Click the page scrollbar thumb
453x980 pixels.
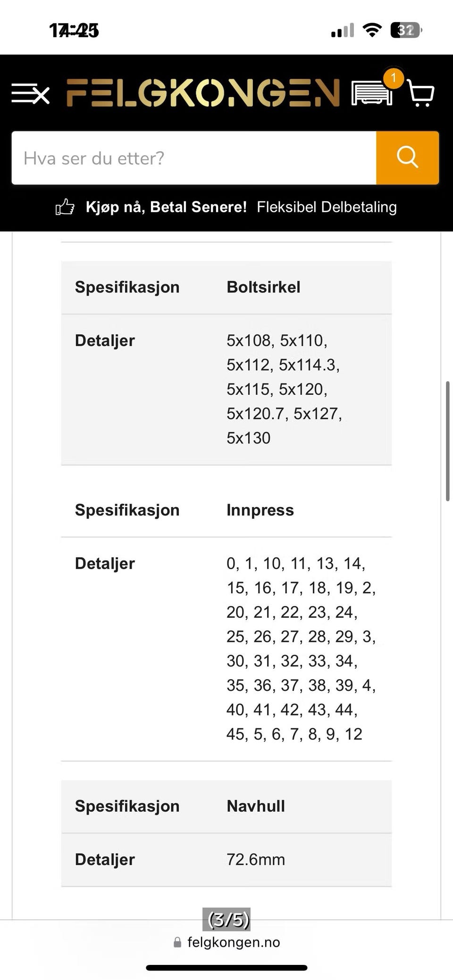click(x=448, y=440)
